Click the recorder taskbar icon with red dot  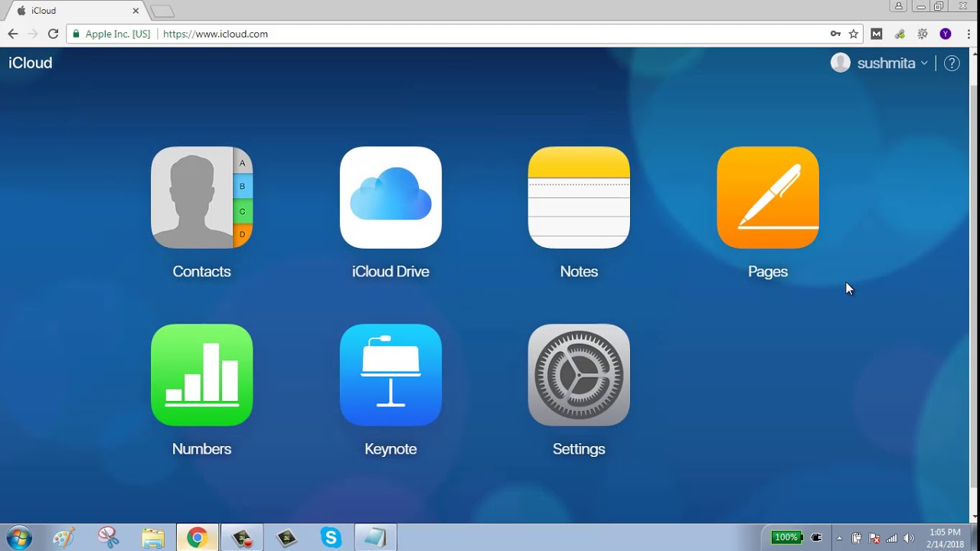242,537
